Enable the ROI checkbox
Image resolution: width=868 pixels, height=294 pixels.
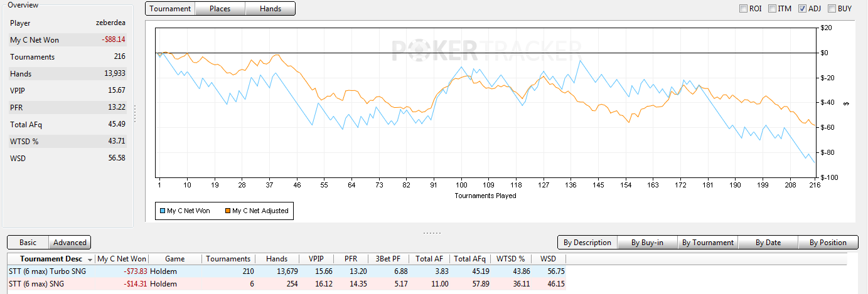[x=744, y=9]
